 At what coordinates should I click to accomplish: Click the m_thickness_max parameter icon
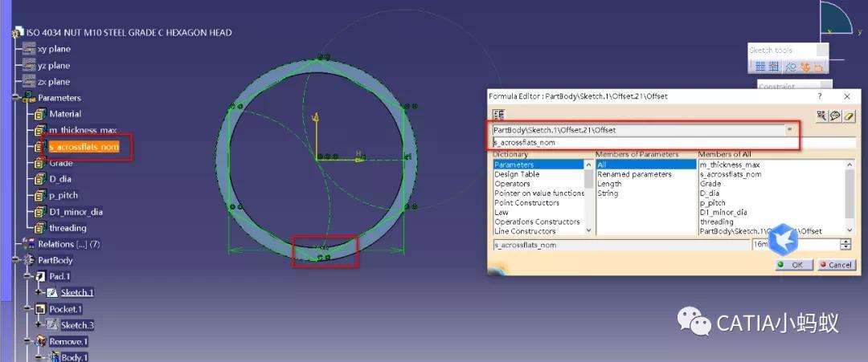click(40, 130)
